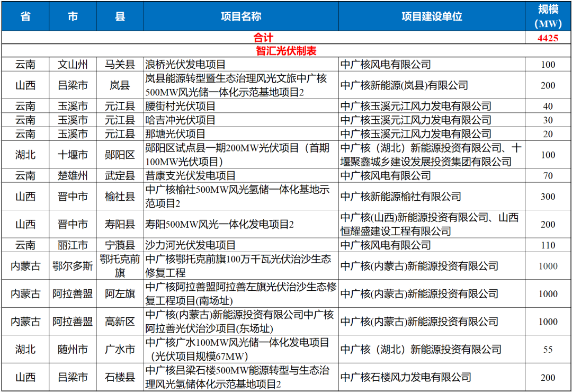Select the 高新区 county cell
This screenshot has width=572, height=392.
tap(120, 321)
